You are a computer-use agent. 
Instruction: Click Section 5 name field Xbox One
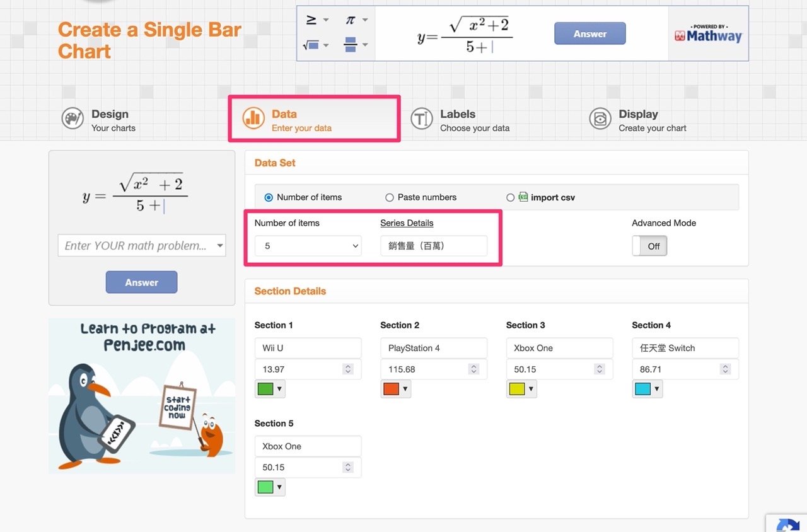308,446
